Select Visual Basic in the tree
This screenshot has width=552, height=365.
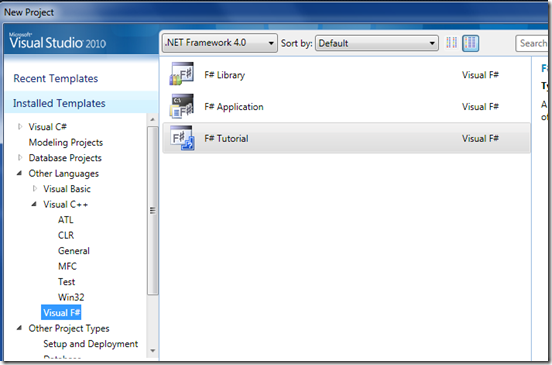[x=67, y=189]
